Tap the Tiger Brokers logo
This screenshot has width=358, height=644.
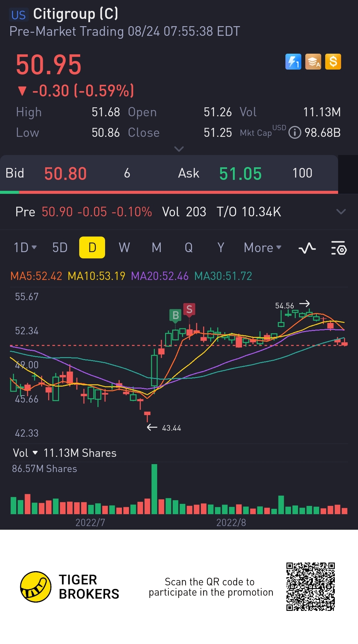click(x=70, y=587)
